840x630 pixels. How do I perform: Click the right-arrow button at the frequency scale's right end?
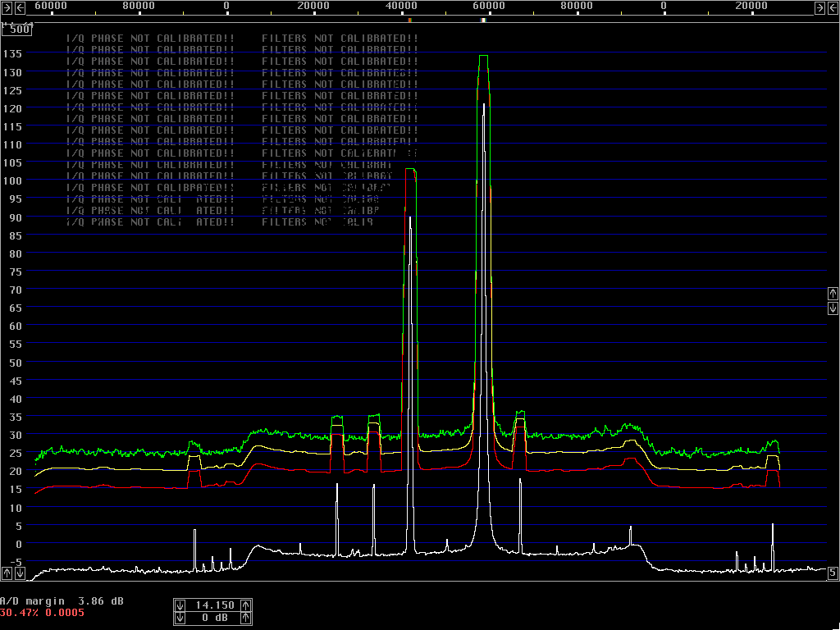(819, 7)
